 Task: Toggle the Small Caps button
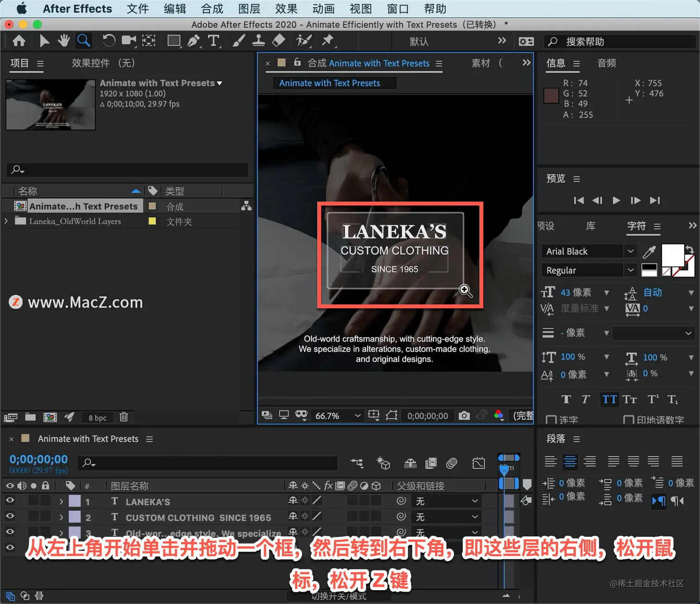point(630,399)
